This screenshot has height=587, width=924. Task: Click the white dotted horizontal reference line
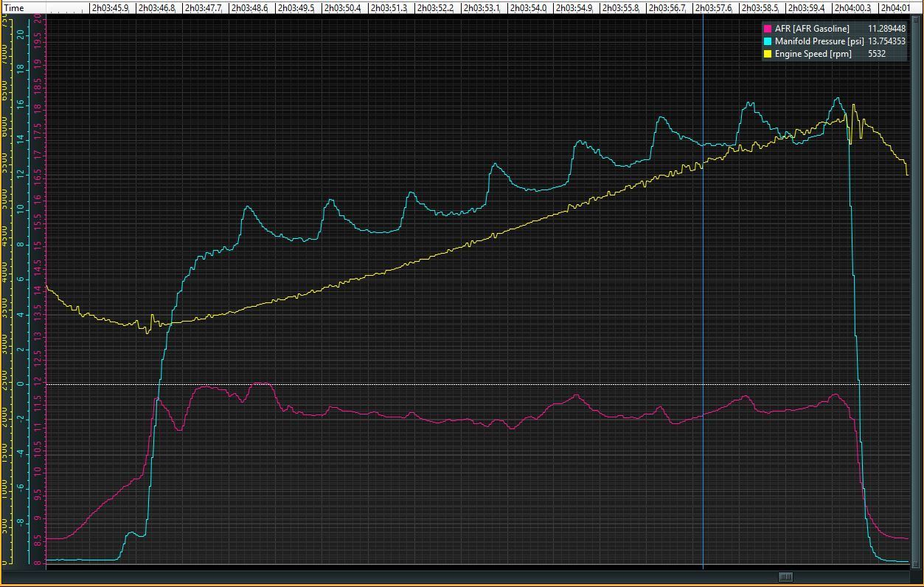click(x=442, y=384)
